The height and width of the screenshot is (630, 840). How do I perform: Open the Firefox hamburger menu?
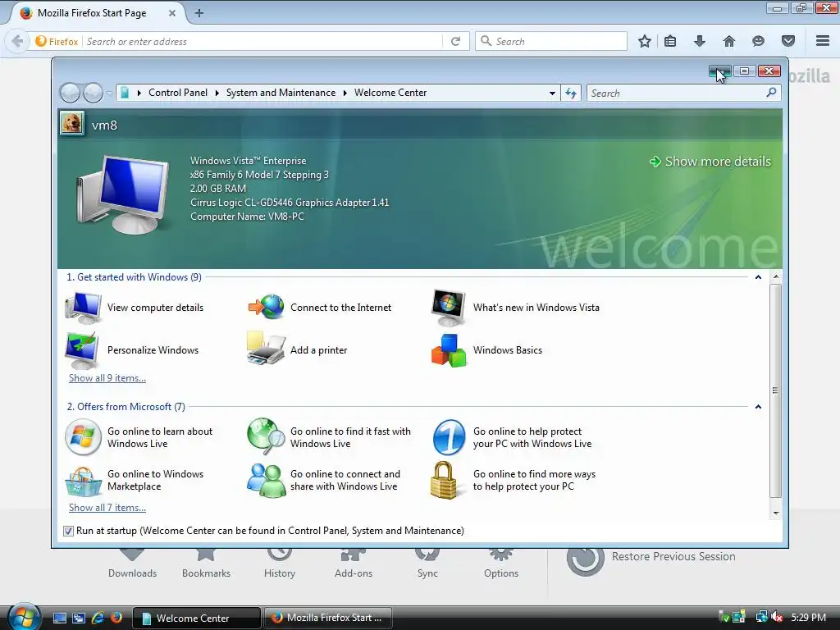(823, 41)
